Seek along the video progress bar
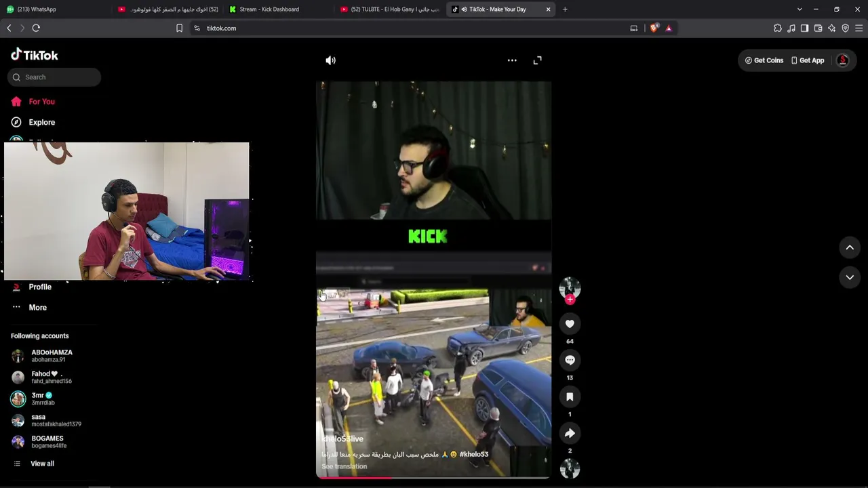868x488 pixels. (x=433, y=478)
